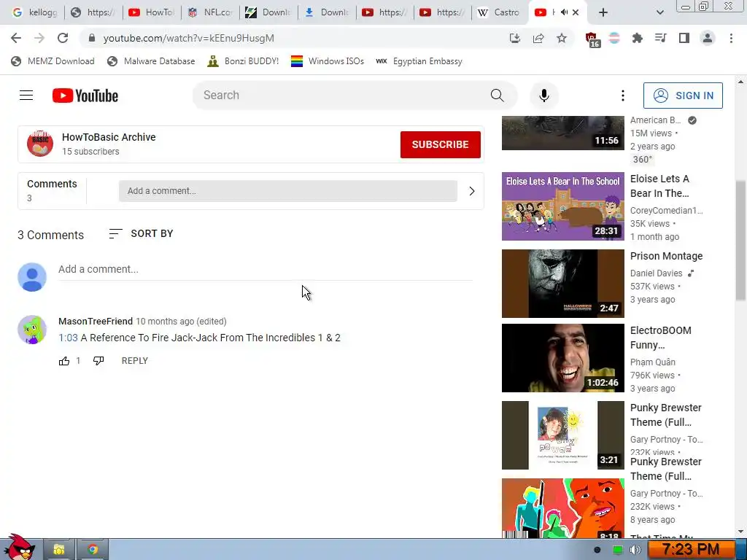This screenshot has width=747, height=560.
Task: Open Punky Brewster Theme 3:21 thumbnail
Action: click(x=562, y=435)
